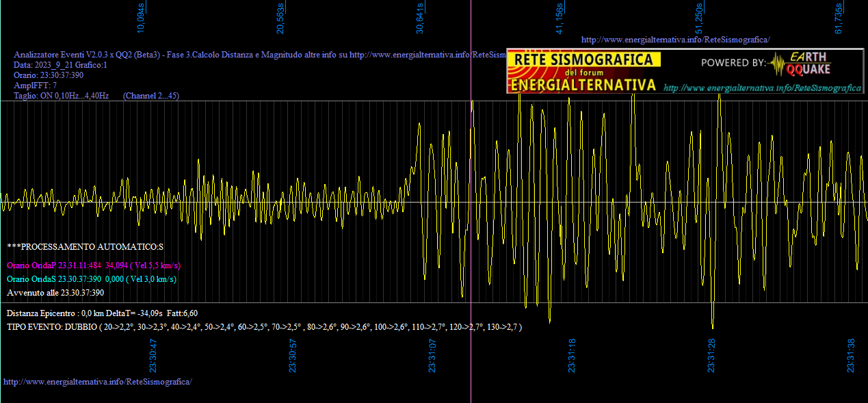Click the ***PROCESSAMENTO AUTOMATICO:S line
This screenshot has width=868, height=403.
[x=86, y=246]
